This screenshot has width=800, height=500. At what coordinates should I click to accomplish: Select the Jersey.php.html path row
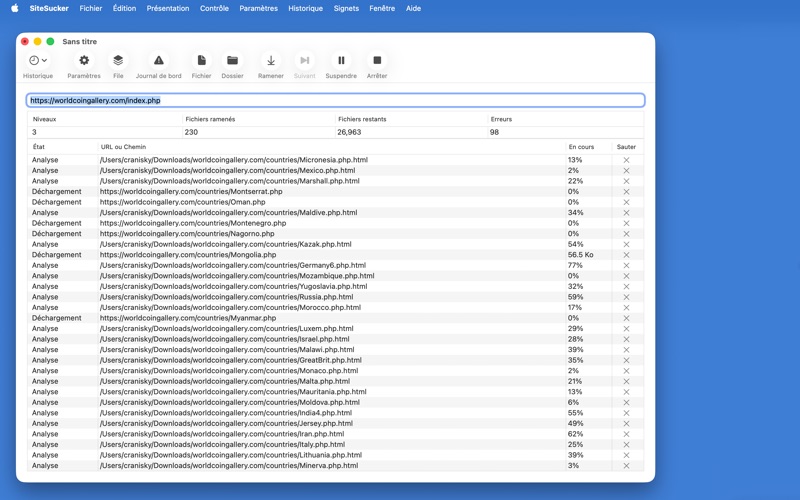(x=336, y=423)
